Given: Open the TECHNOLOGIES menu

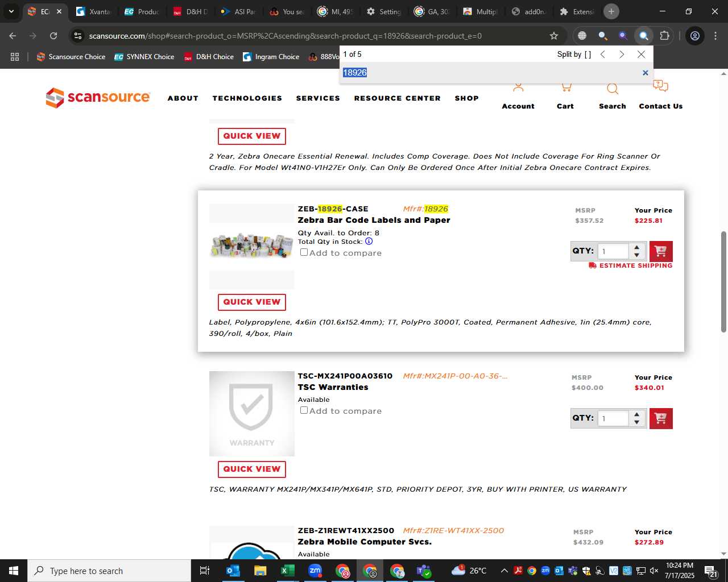Looking at the screenshot, I should pos(247,98).
